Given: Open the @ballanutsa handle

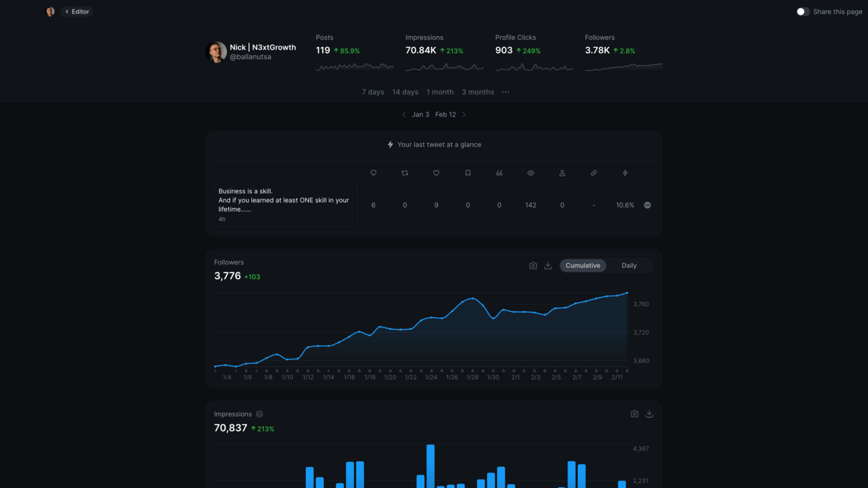Looking at the screenshot, I should [x=251, y=57].
